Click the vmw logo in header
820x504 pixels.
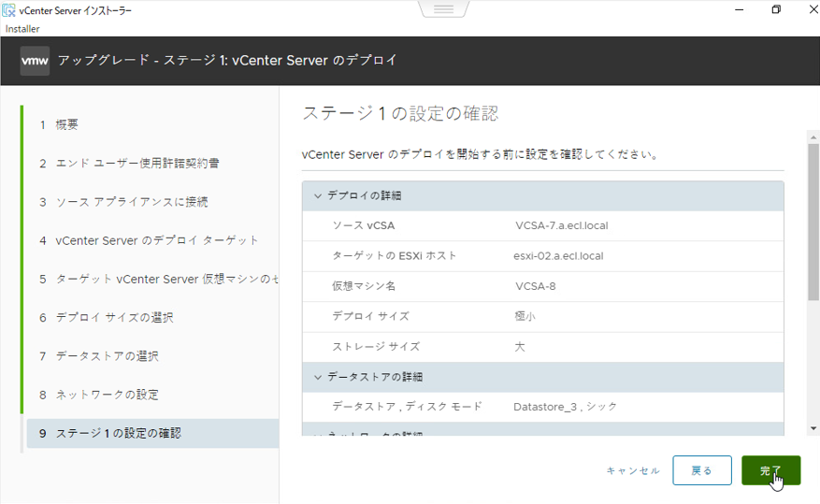click(35, 60)
